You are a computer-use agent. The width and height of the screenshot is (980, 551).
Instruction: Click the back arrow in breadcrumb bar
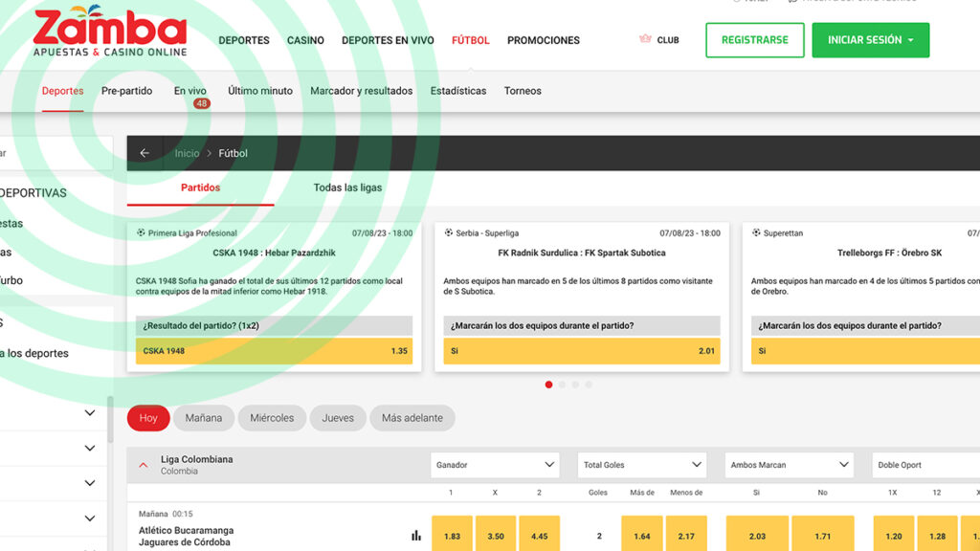point(145,153)
